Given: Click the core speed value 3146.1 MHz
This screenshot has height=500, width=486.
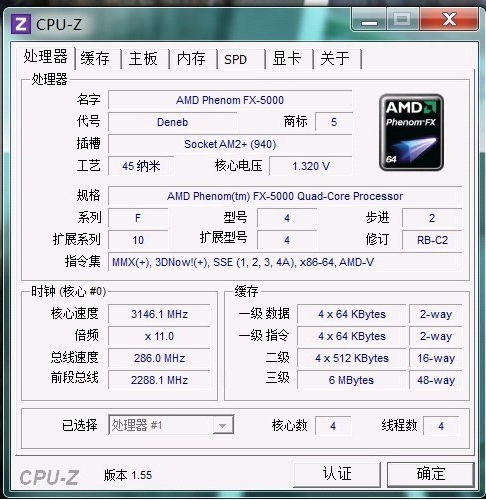Looking at the screenshot, I should pyautogui.click(x=159, y=314).
